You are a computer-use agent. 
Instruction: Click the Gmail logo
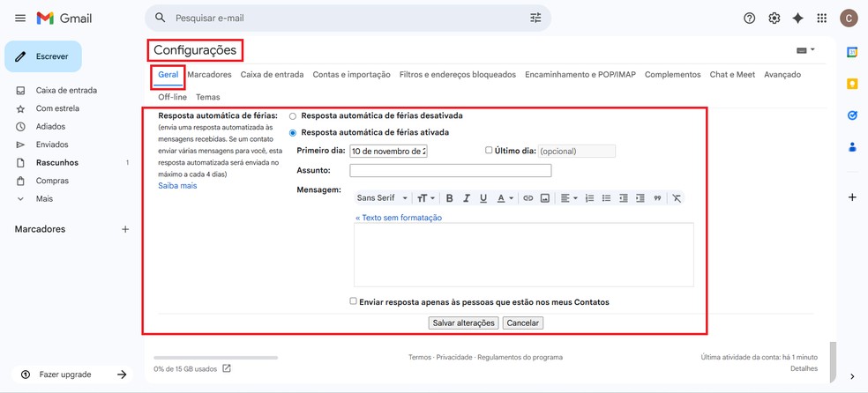(64, 19)
